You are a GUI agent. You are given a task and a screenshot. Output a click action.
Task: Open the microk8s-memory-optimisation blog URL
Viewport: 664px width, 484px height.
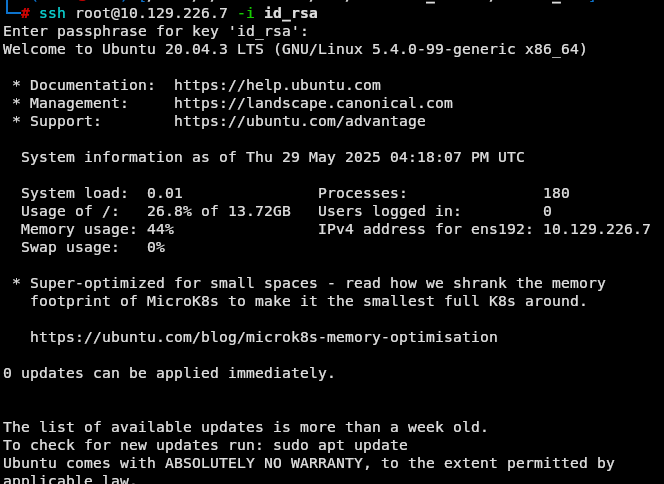(x=264, y=337)
